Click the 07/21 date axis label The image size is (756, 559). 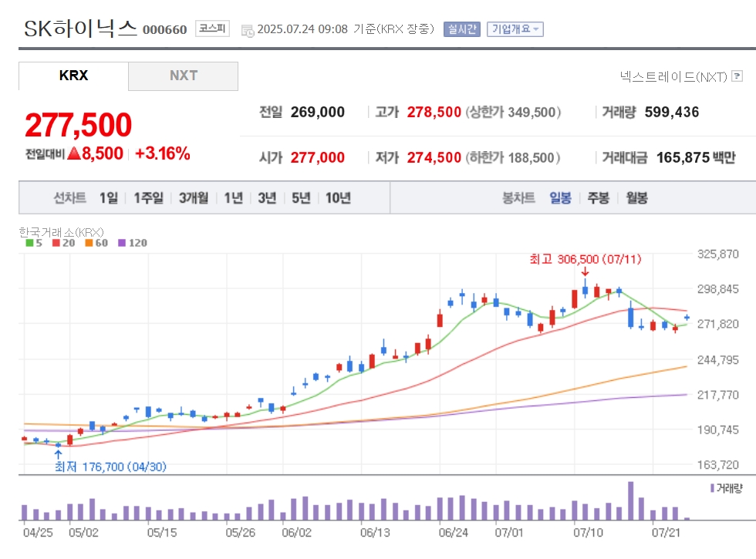click(x=666, y=533)
